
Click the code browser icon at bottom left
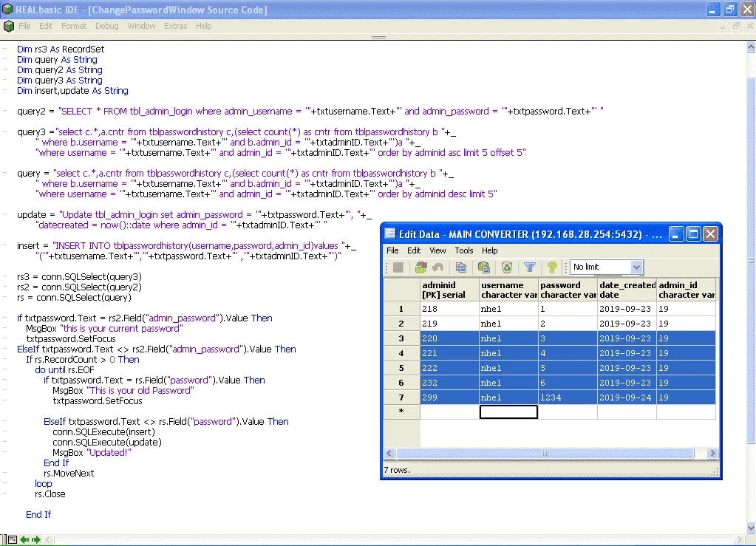click(x=13, y=540)
